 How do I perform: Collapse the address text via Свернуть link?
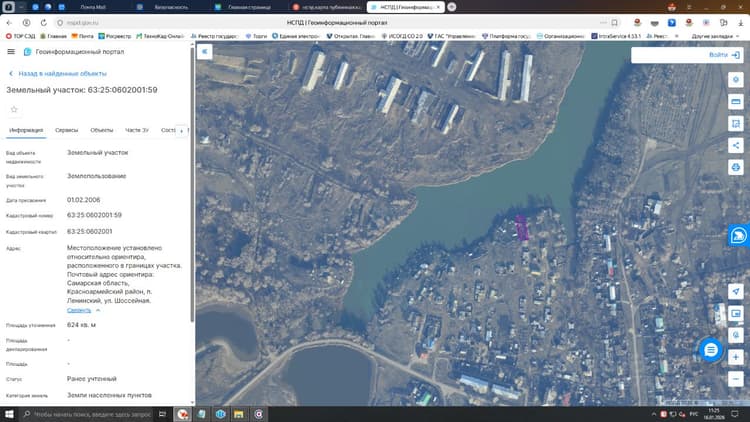79,311
